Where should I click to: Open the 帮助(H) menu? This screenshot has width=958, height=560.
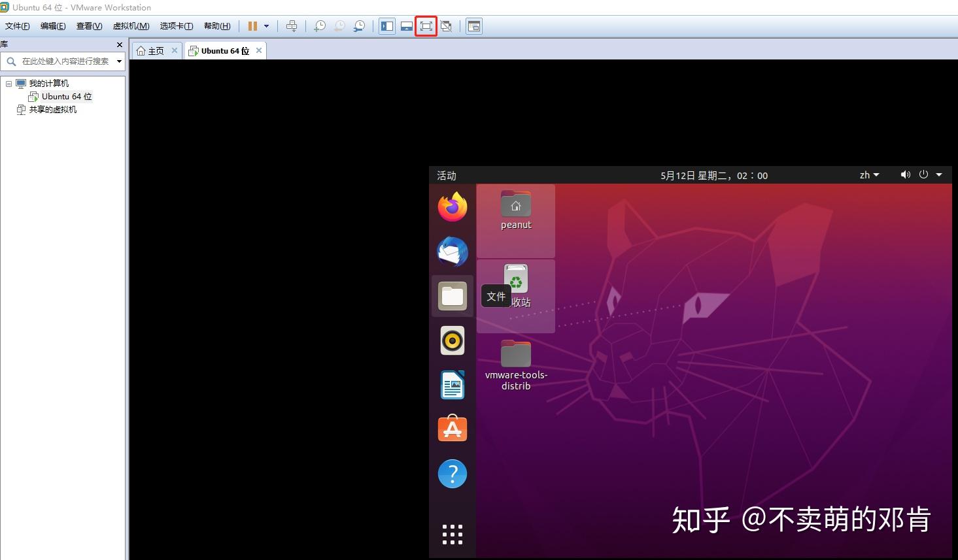coord(217,26)
